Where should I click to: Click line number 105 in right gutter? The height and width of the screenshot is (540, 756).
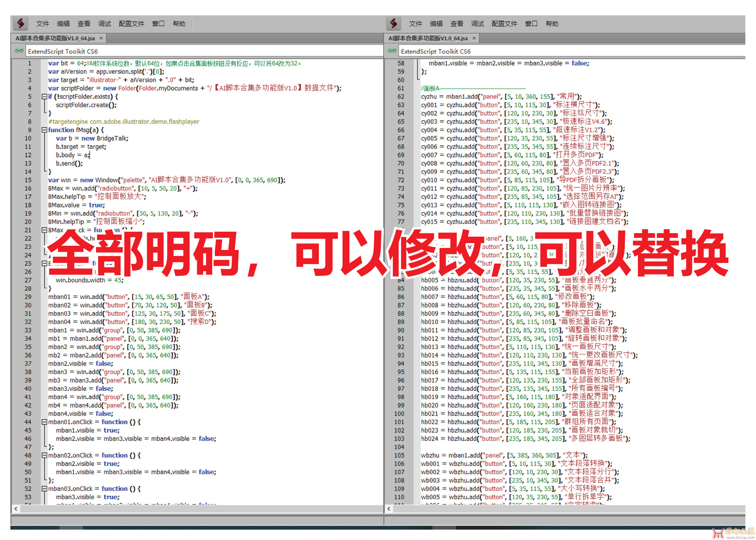(399, 455)
